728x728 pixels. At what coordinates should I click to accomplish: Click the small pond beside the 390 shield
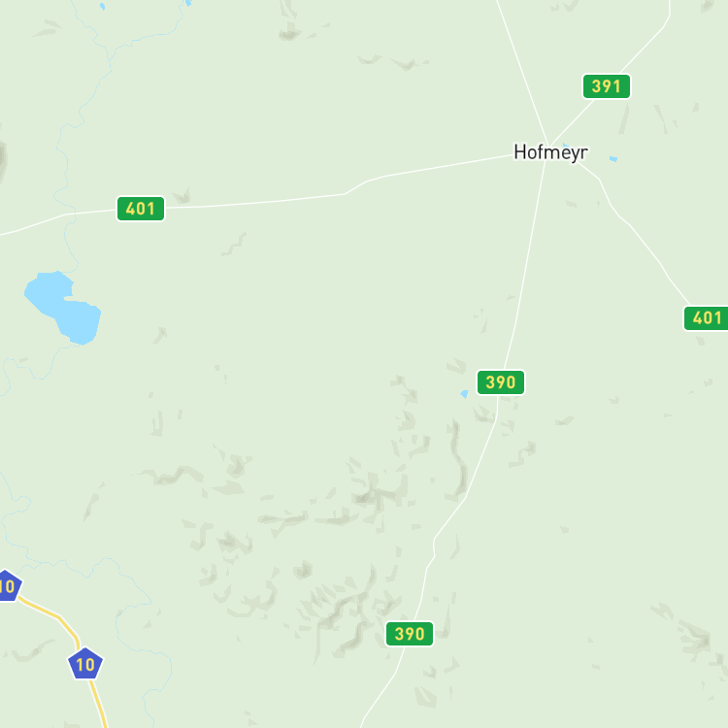pos(464,394)
